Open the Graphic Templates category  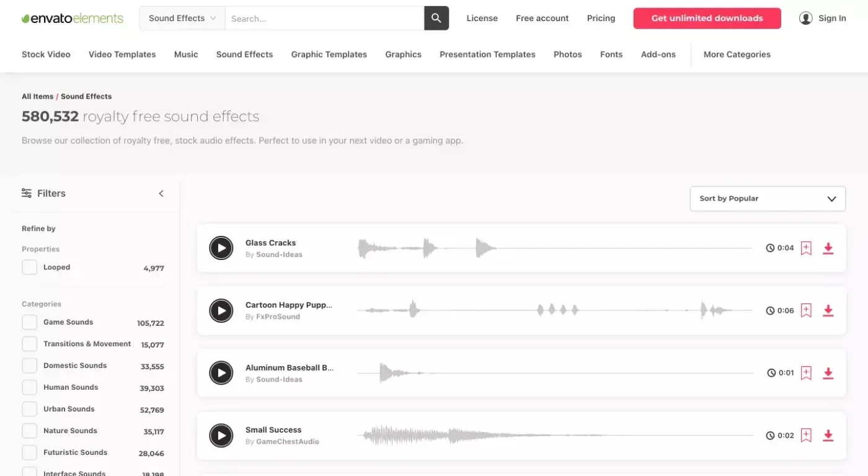(329, 55)
